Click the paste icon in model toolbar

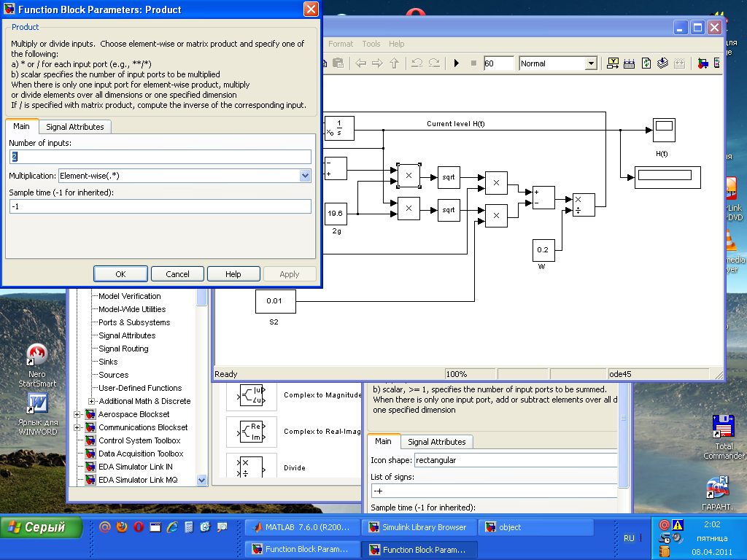coord(338,63)
